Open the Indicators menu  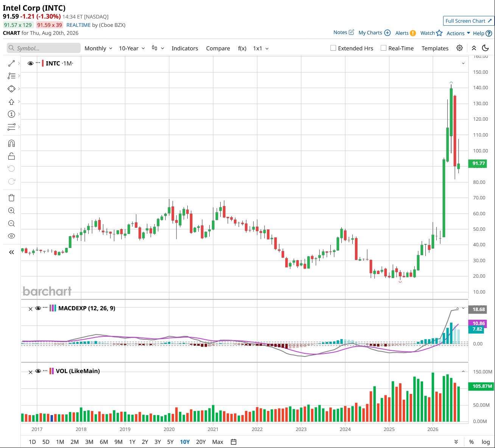coord(185,48)
